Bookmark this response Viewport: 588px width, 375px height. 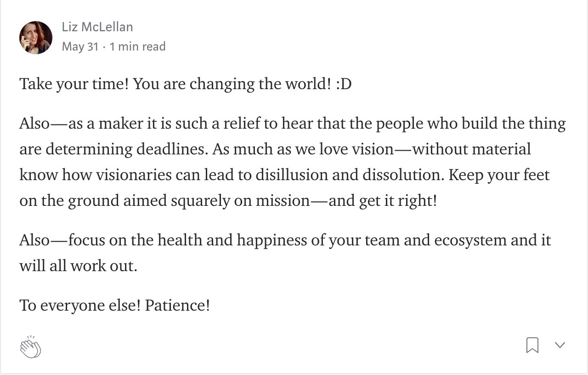click(532, 345)
